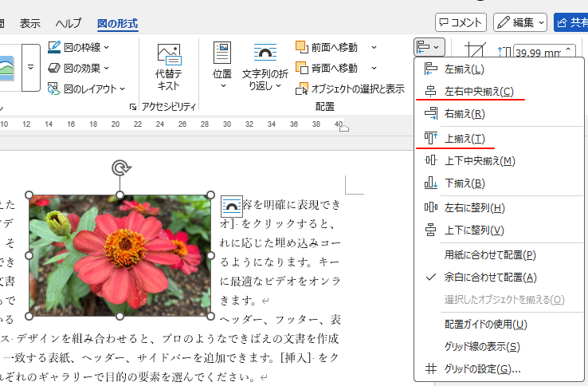Open 文字列の折り返し wrap text menu
588x386 pixels.
265,67
